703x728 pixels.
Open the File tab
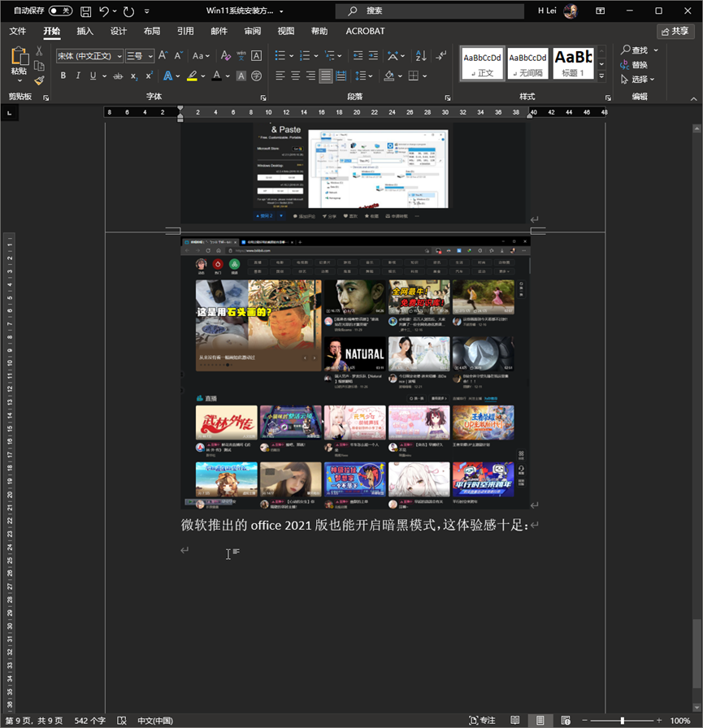coord(18,31)
